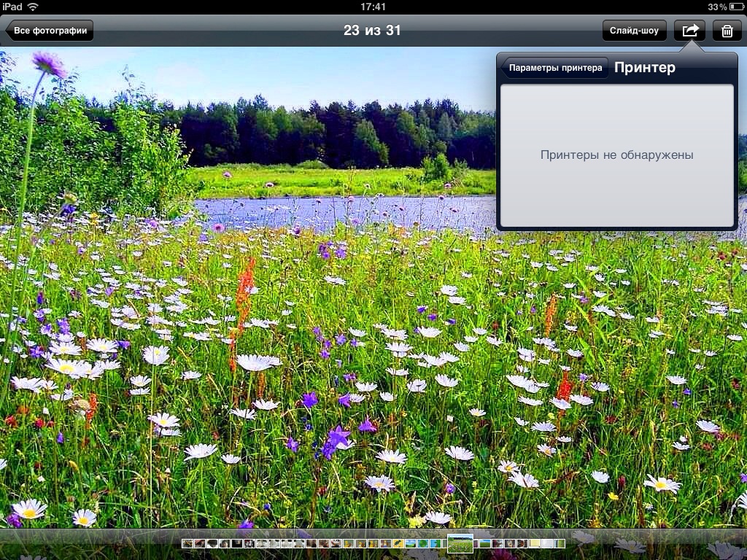Tap the trash delete photo icon
Image resolution: width=747 pixels, height=560 pixels.
(x=727, y=31)
